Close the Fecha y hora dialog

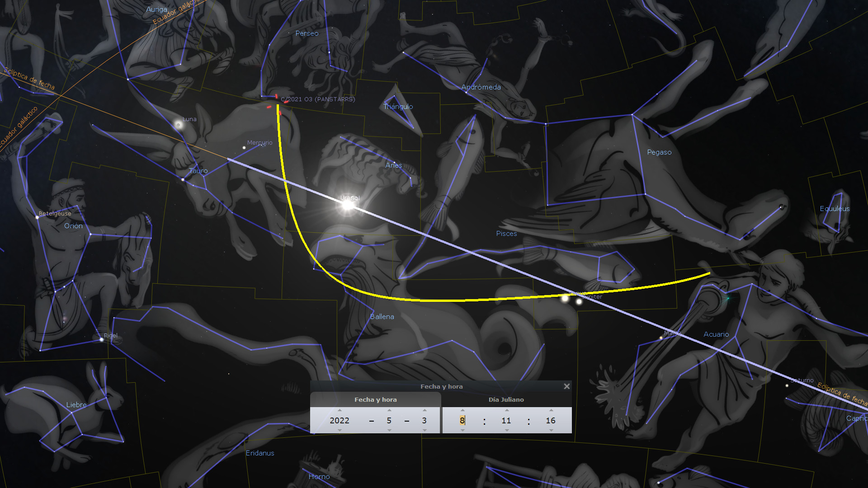pyautogui.click(x=566, y=386)
